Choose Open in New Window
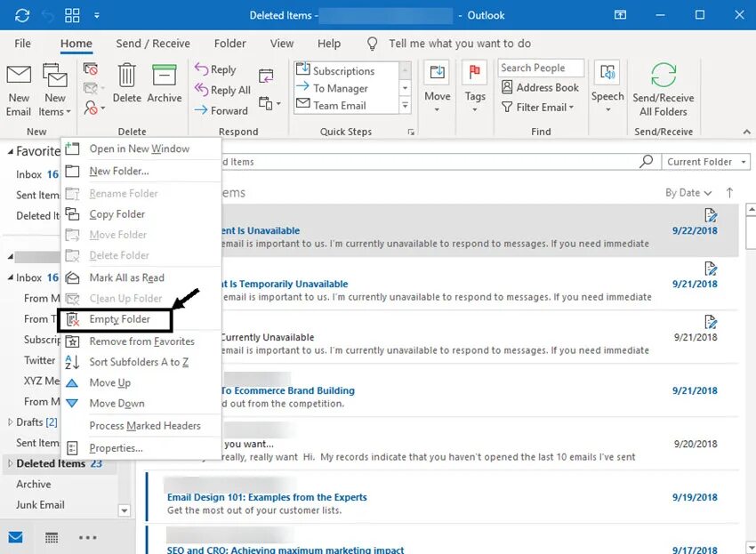756x554 pixels. 141,149
